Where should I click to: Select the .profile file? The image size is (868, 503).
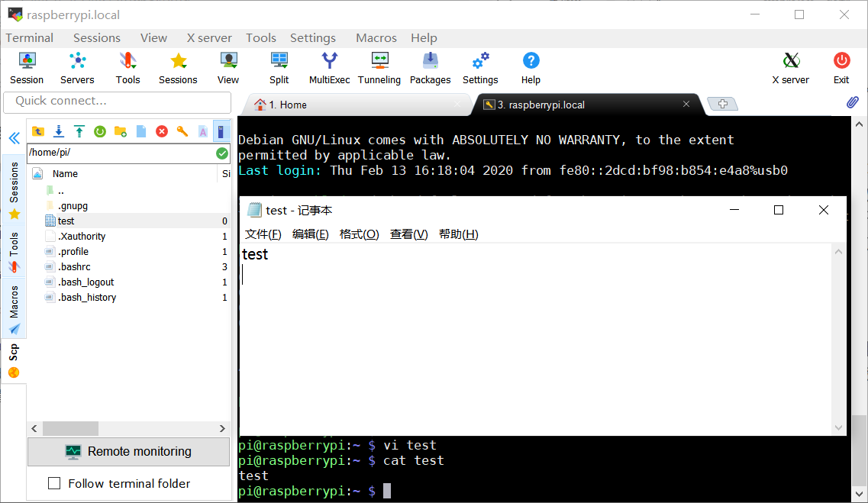click(128, 252)
